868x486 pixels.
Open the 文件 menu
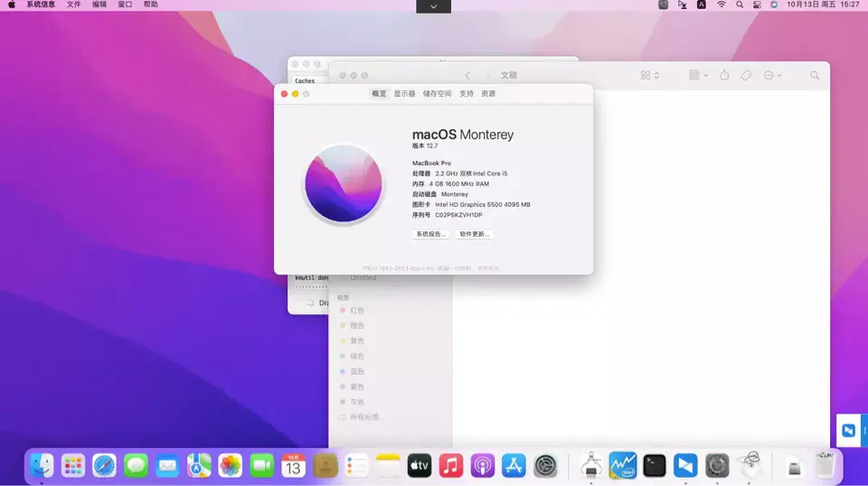[73, 5]
